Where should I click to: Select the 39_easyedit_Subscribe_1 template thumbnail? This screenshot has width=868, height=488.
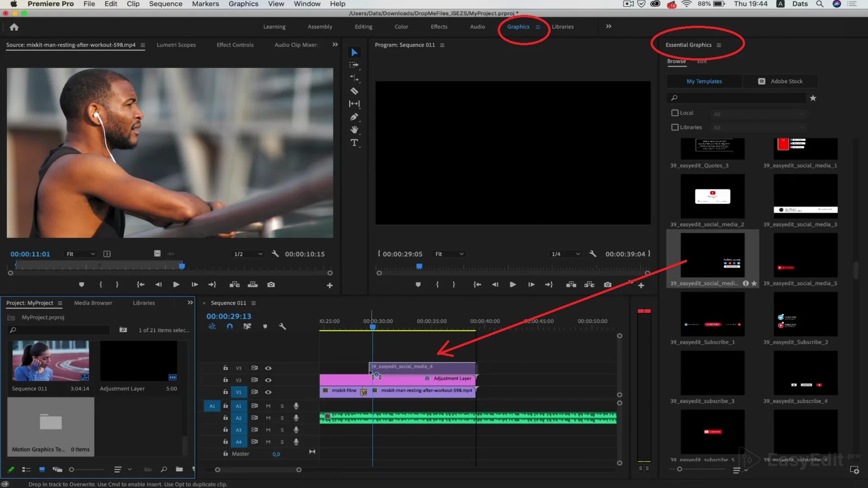click(712, 314)
